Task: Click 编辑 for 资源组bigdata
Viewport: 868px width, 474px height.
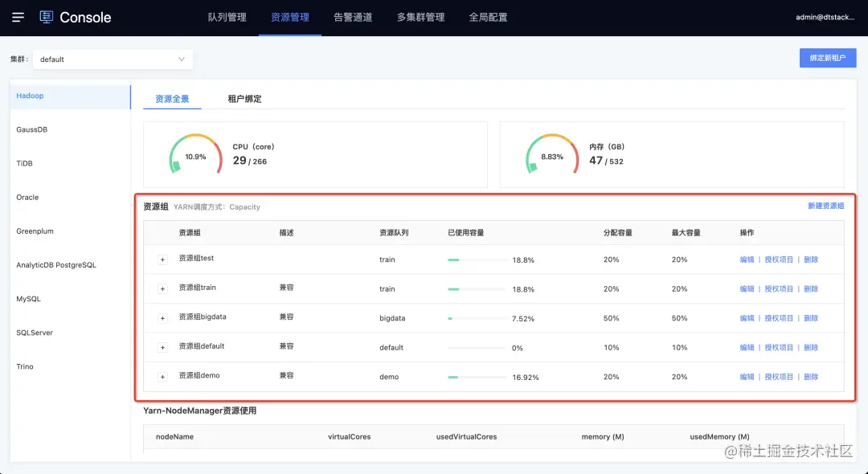Action: [747, 318]
